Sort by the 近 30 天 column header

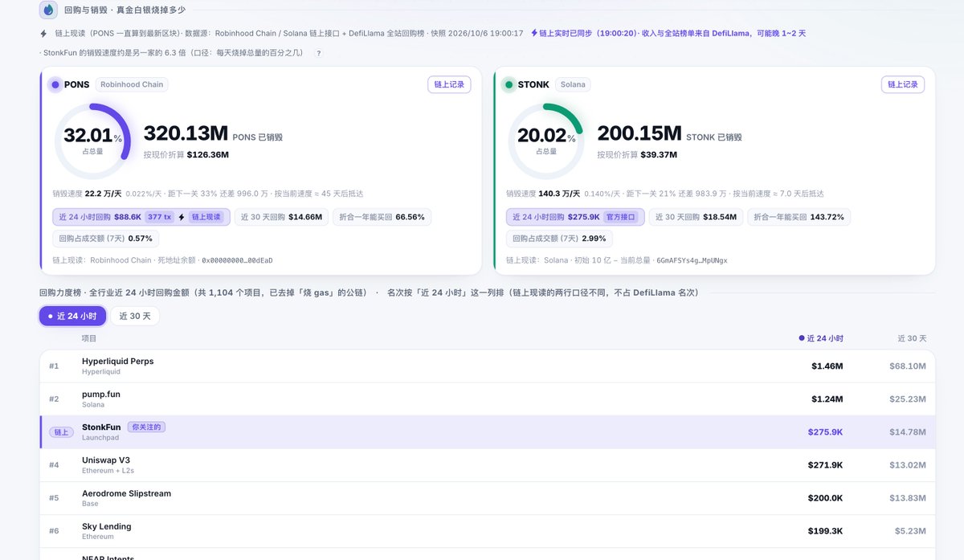(912, 338)
